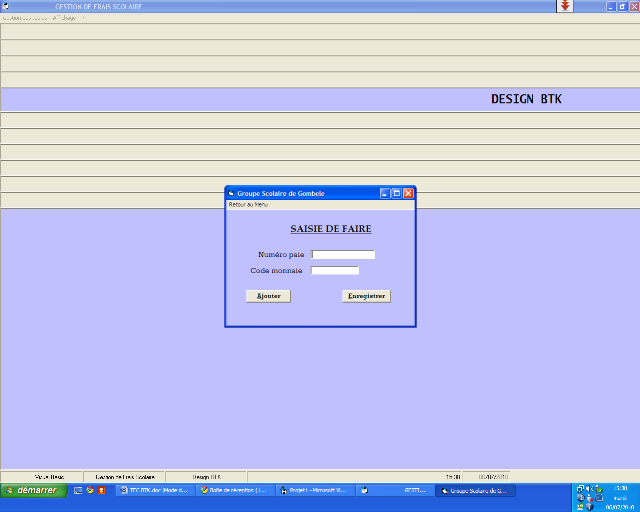Viewport: 640px width, 512px height.
Task: Switch to TFC BTK.doc taskbar window
Action: pos(155,490)
